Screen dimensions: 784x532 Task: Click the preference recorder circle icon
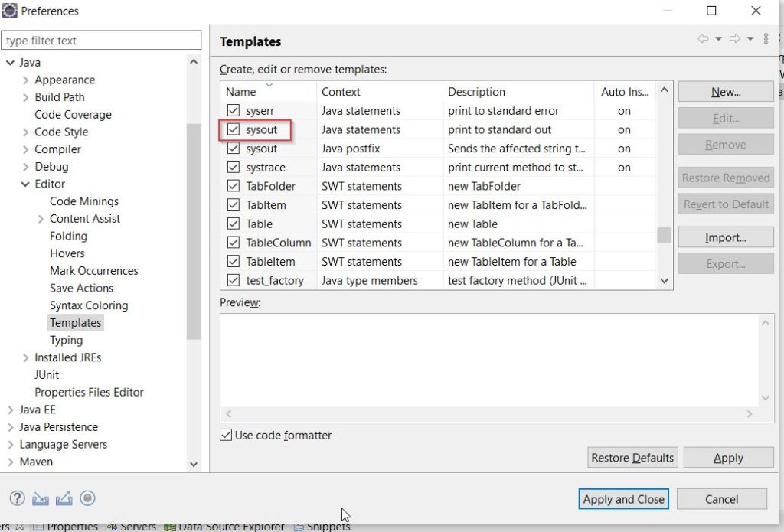click(88, 499)
